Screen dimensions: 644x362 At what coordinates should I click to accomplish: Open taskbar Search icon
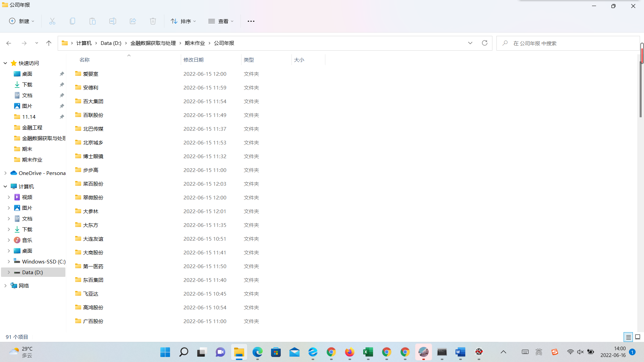(x=183, y=352)
